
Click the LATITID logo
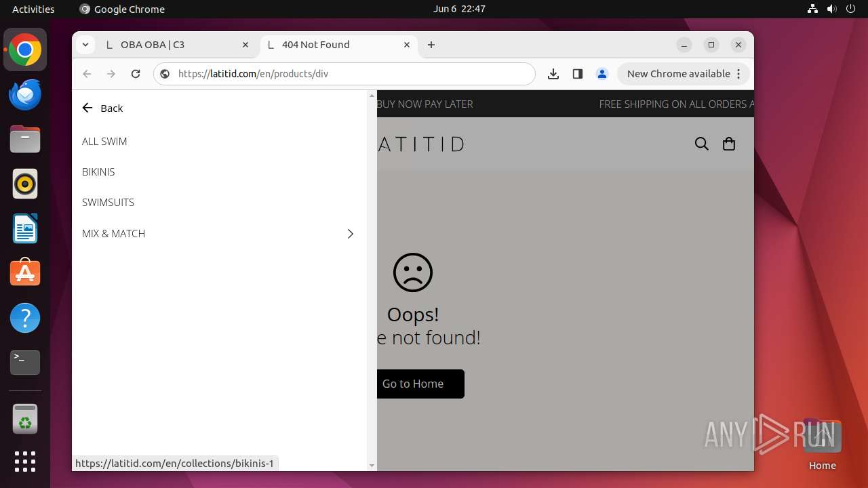tap(420, 144)
